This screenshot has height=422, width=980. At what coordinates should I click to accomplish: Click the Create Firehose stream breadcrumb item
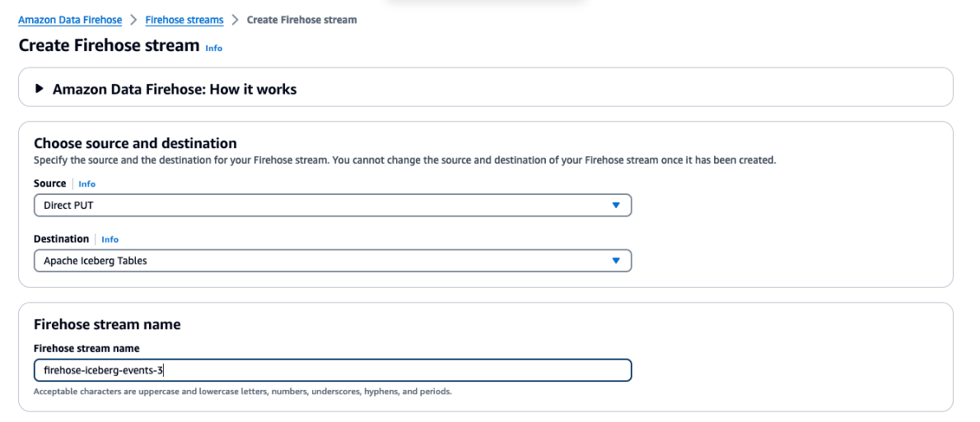tap(301, 20)
